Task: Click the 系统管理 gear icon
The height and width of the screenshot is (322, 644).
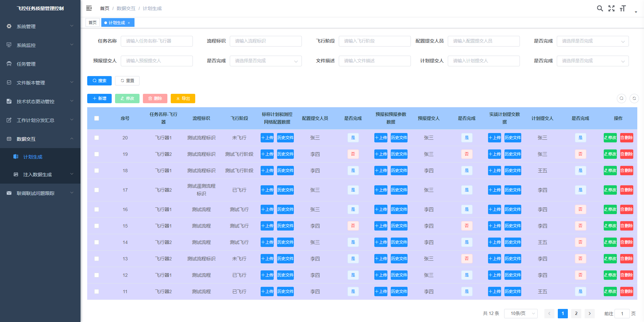Action: (9, 26)
